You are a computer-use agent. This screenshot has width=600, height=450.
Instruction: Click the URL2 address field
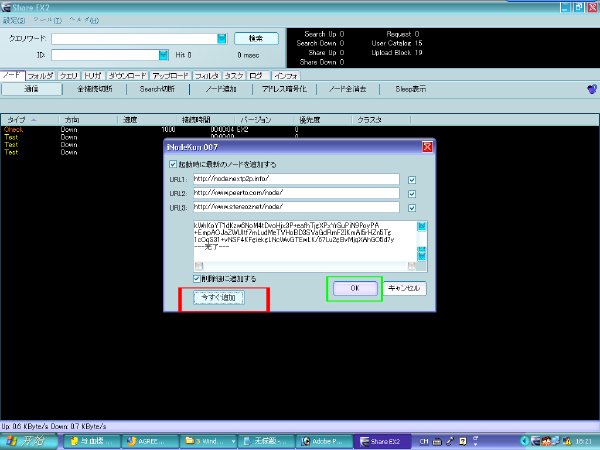coord(296,193)
